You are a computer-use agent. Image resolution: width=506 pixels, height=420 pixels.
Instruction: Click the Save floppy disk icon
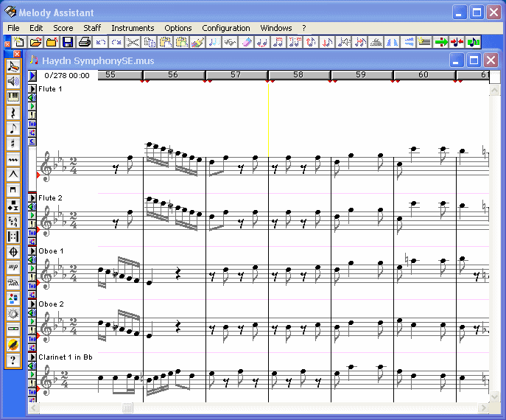tap(67, 43)
